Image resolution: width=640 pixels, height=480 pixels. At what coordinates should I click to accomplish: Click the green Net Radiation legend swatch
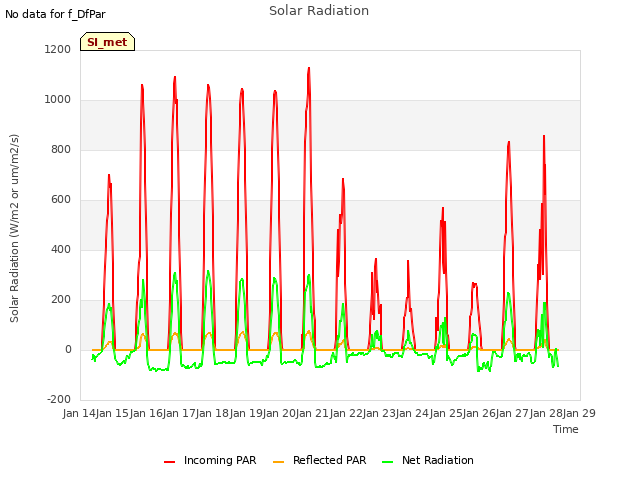(x=387, y=462)
